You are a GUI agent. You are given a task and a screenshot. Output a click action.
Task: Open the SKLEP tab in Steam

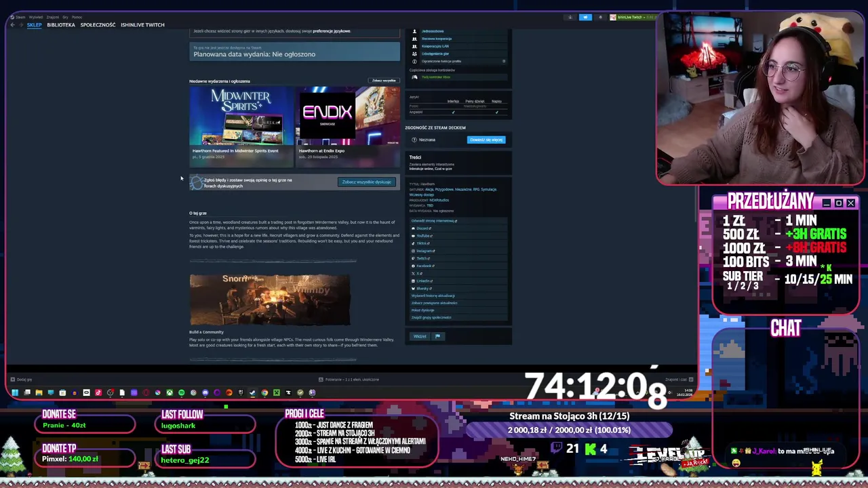click(34, 25)
